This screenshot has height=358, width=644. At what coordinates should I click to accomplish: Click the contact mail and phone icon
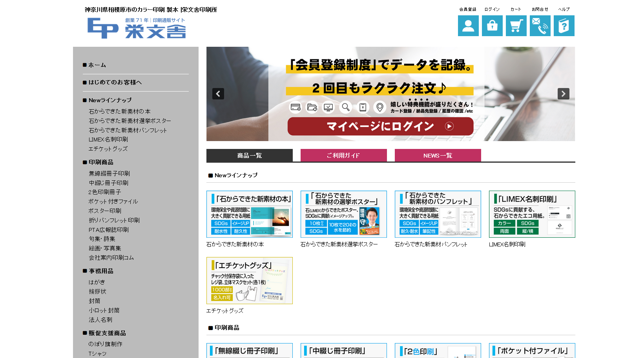tap(540, 26)
